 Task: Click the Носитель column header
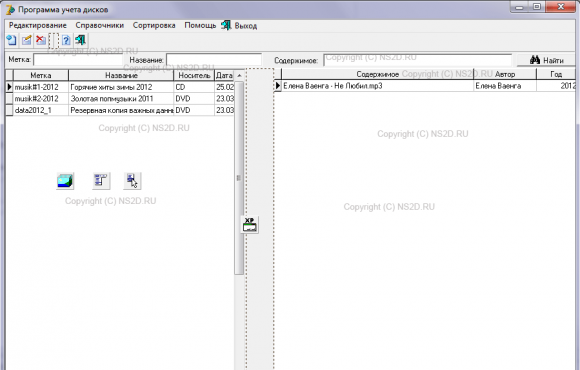pyautogui.click(x=194, y=75)
